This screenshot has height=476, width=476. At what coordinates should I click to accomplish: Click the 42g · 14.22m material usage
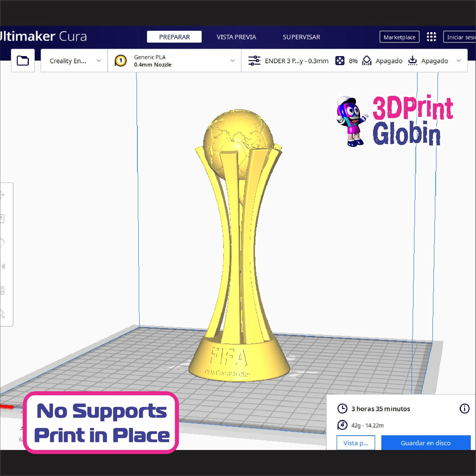point(367,425)
